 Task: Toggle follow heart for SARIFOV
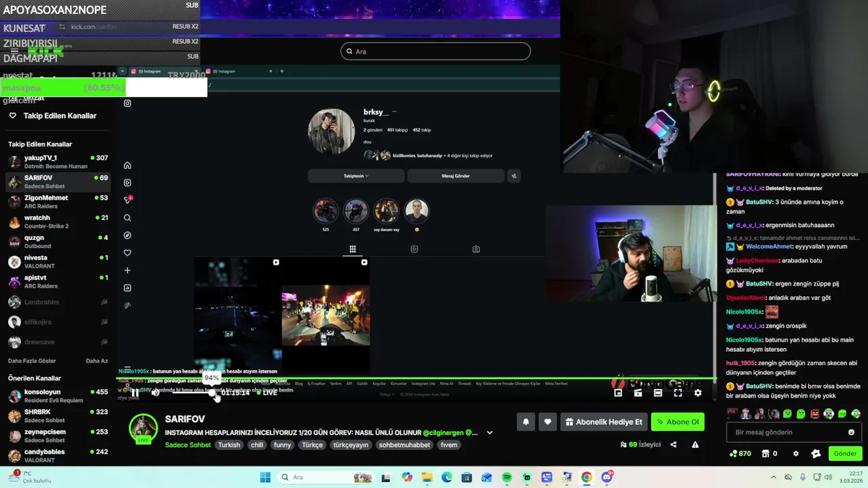point(547,422)
